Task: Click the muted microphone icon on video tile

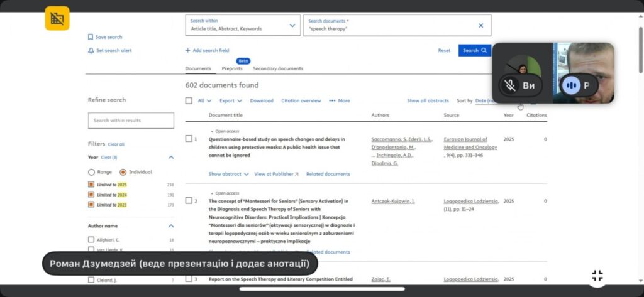Action: 511,85
